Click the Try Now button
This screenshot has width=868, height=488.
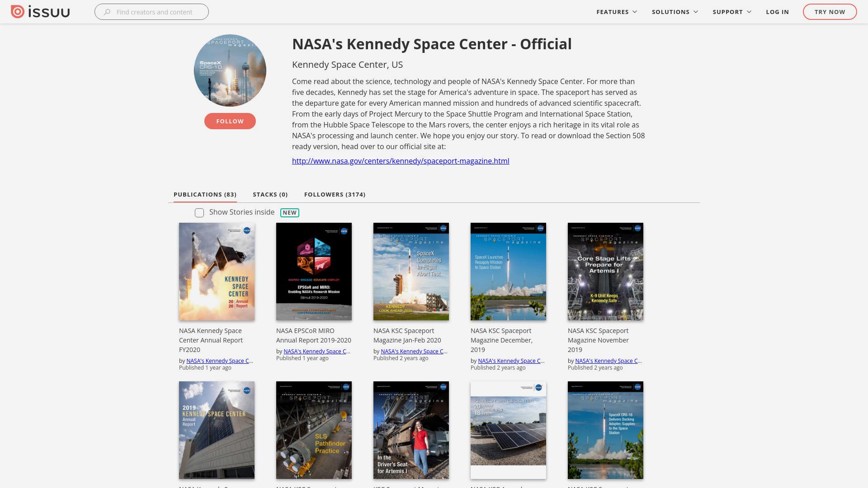(830, 12)
